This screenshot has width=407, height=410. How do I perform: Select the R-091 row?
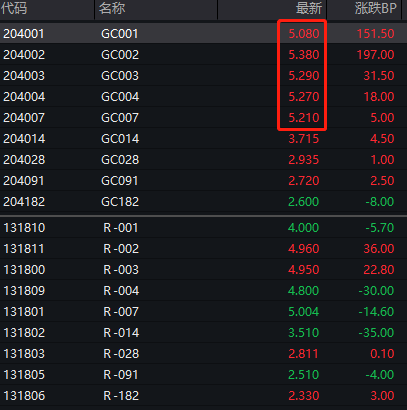(x=203, y=375)
